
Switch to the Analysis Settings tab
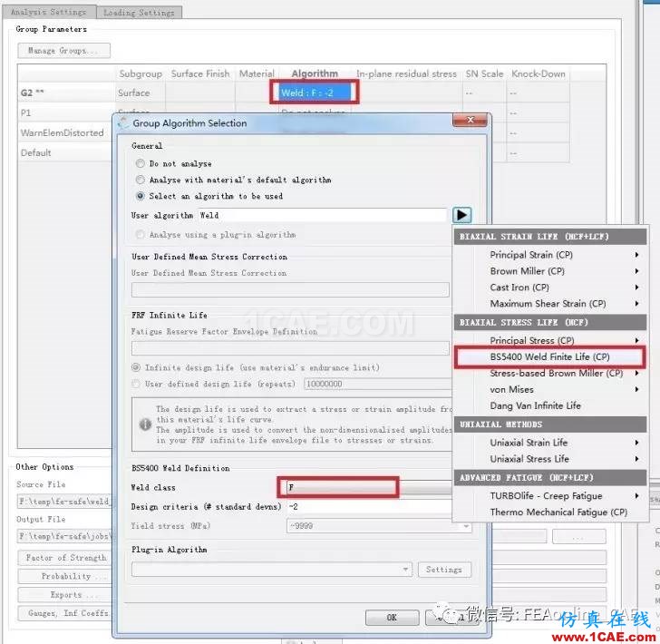click(48, 12)
